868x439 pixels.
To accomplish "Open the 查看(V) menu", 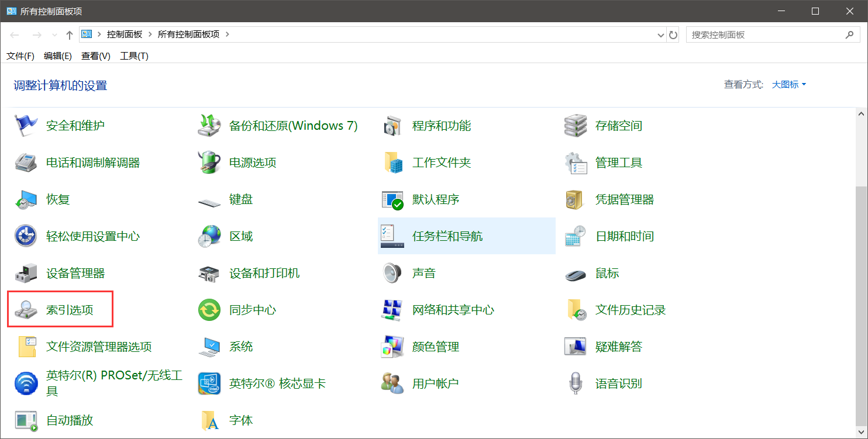I will click(96, 56).
